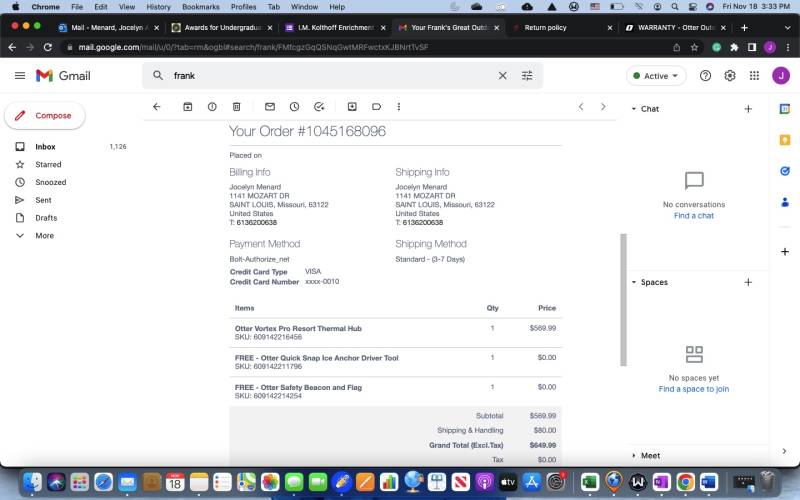The width and height of the screenshot is (800, 500).
Task: Click the Find a space to join link
Action: click(693, 389)
